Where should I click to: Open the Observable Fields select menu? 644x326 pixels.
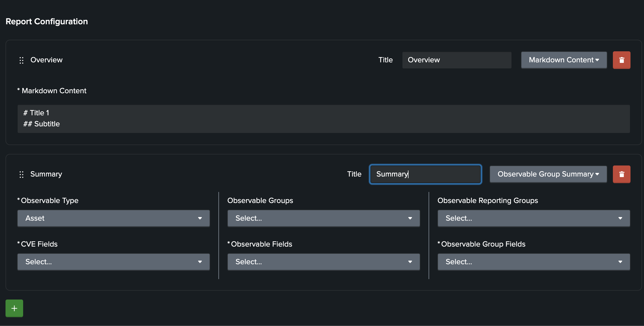pos(323,262)
